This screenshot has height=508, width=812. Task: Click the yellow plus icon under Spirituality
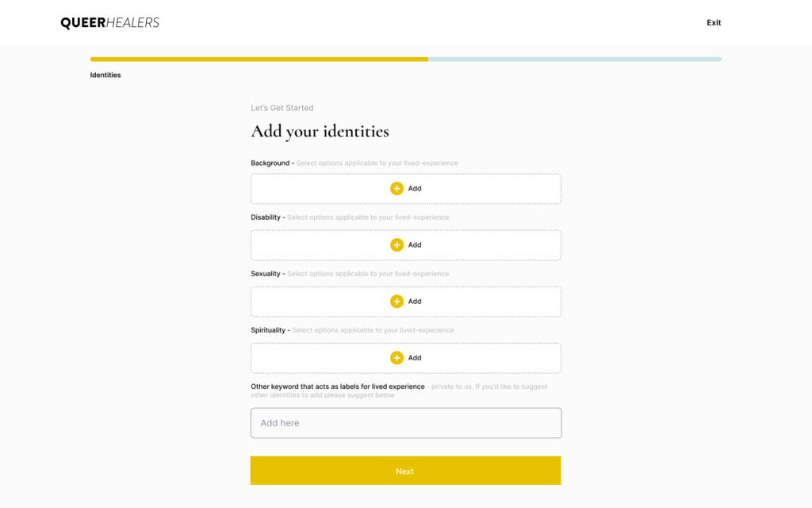(396, 358)
